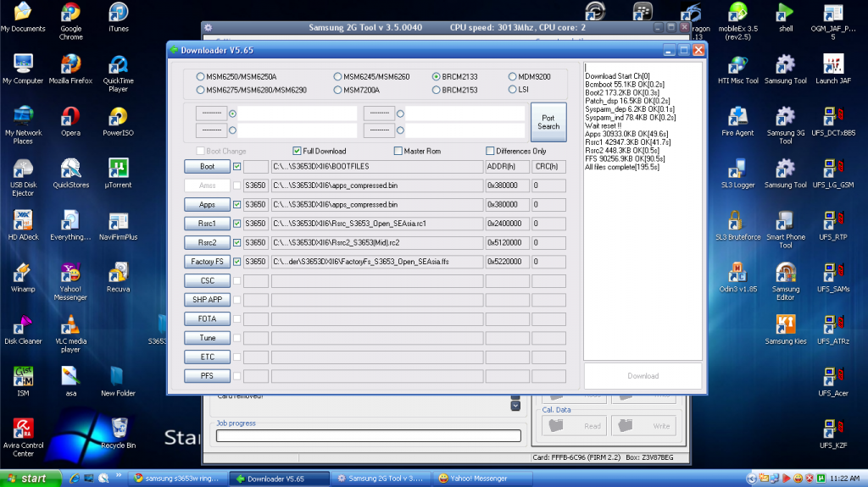Click the Cal. Data Read button in Samsung 2G Tool

[574, 425]
